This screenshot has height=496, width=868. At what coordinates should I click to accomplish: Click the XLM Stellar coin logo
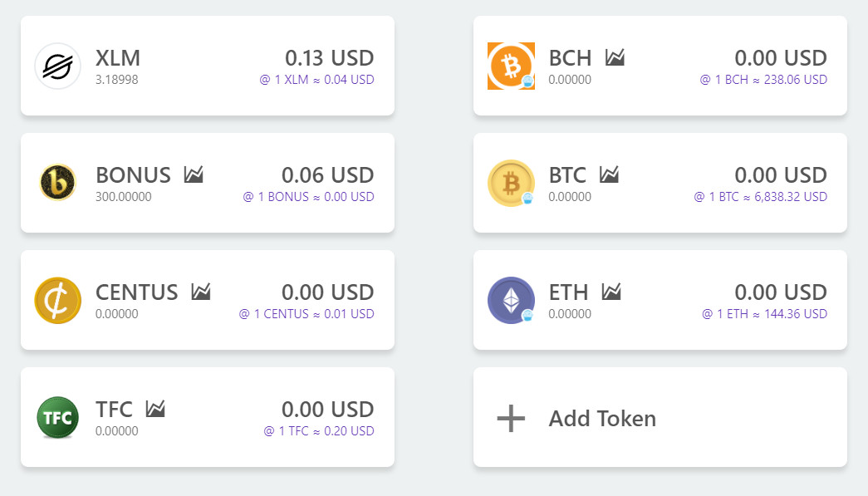tap(57, 66)
